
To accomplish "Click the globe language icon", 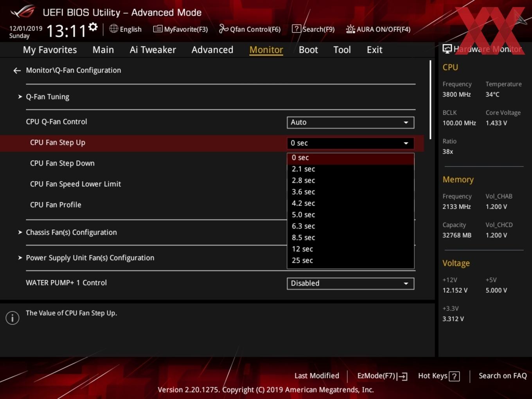I will [113, 29].
